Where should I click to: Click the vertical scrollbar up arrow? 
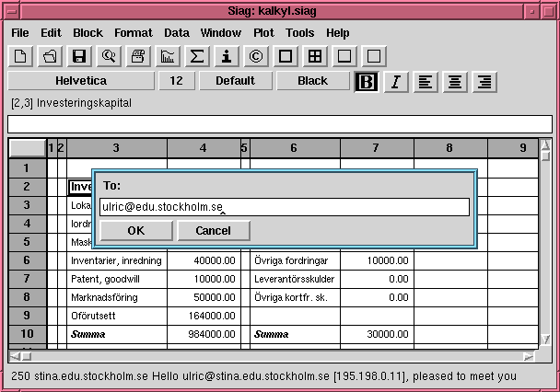click(545, 144)
